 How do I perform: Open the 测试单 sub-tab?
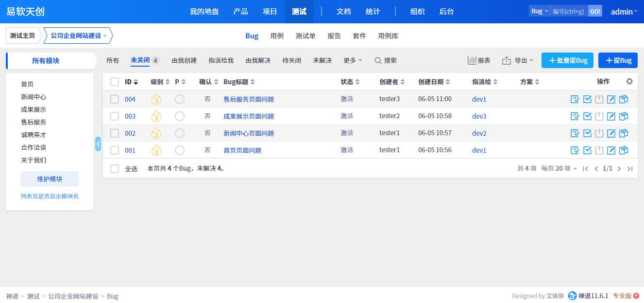[305, 36]
